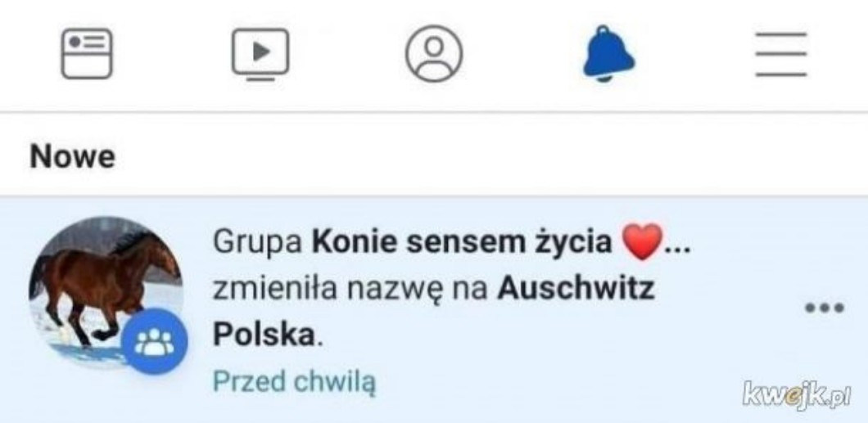
Task: Click the three-dot options for the notification
Action: point(825,308)
